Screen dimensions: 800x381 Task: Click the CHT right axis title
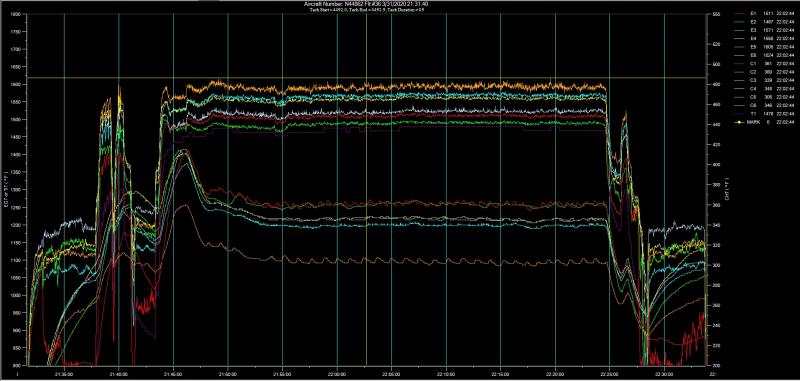(726, 190)
